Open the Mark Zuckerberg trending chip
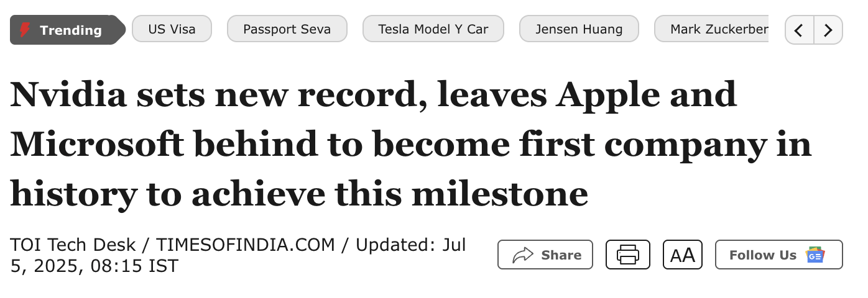868x298 pixels. (x=718, y=29)
